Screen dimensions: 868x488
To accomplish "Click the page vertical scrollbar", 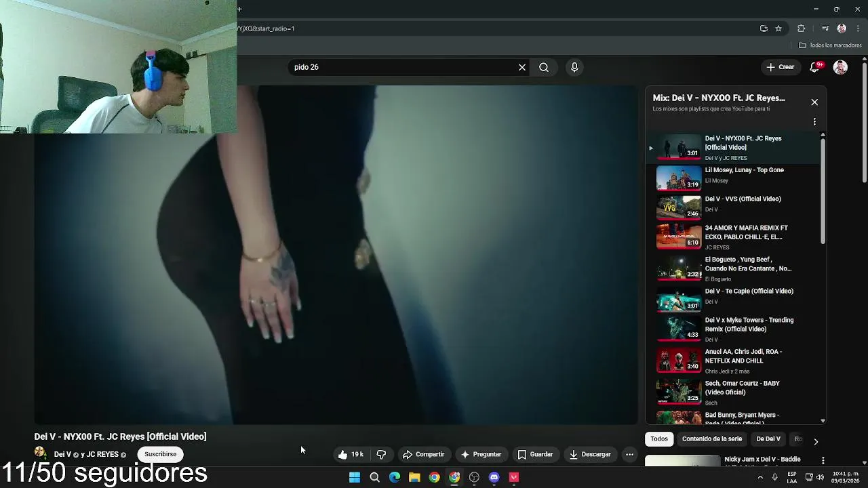I will click(x=865, y=122).
